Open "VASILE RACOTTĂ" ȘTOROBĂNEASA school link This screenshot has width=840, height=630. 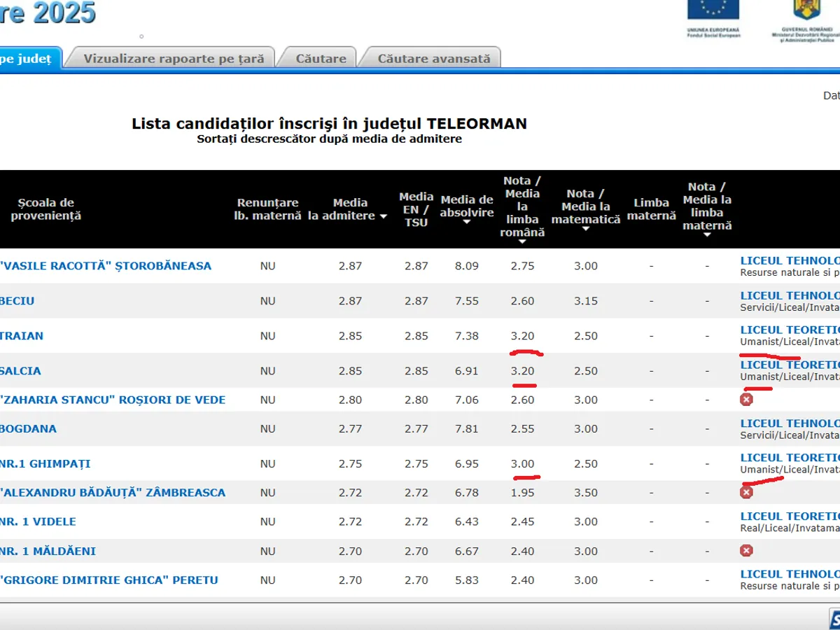pos(106,266)
